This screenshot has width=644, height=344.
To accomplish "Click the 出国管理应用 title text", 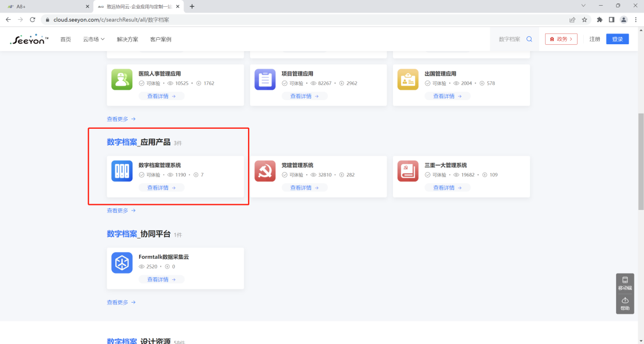I will [440, 74].
